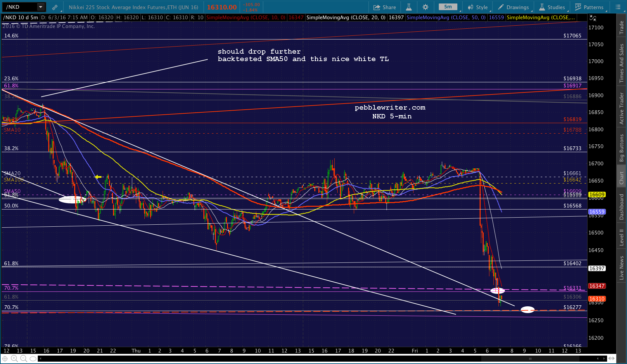Open the /NKD symbol dropdown arrow
The height and width of the screenshot is (364, 627).
[40, 7]
